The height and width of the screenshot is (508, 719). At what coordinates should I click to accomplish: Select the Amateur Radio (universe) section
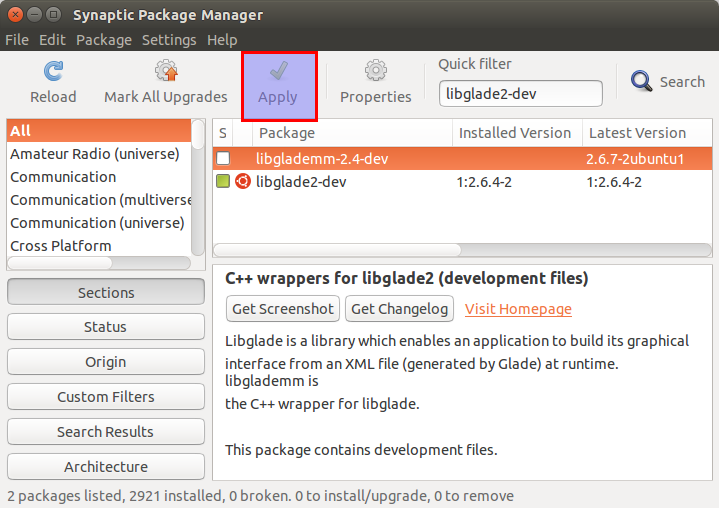click(95, 154)
